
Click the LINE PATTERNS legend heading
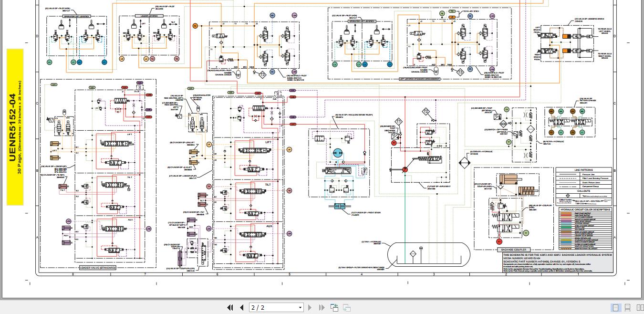[x=584, y=170]
